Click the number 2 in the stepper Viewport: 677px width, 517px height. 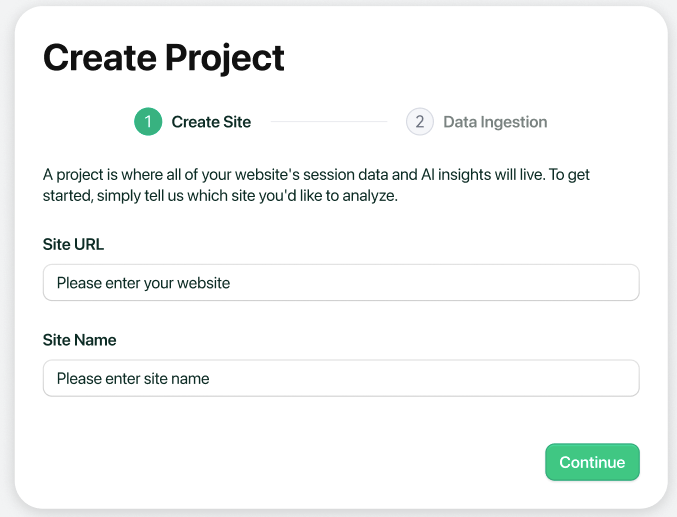(420, 122)
